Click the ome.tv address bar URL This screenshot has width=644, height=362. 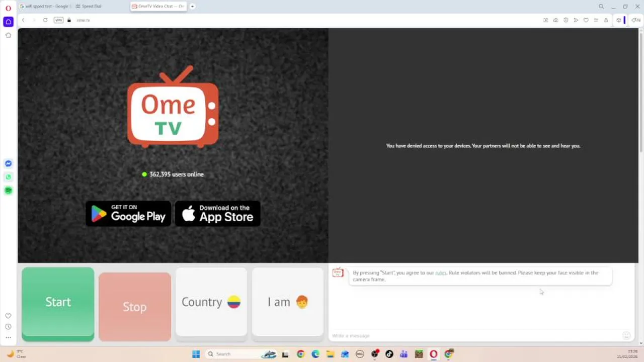point(84,20)
